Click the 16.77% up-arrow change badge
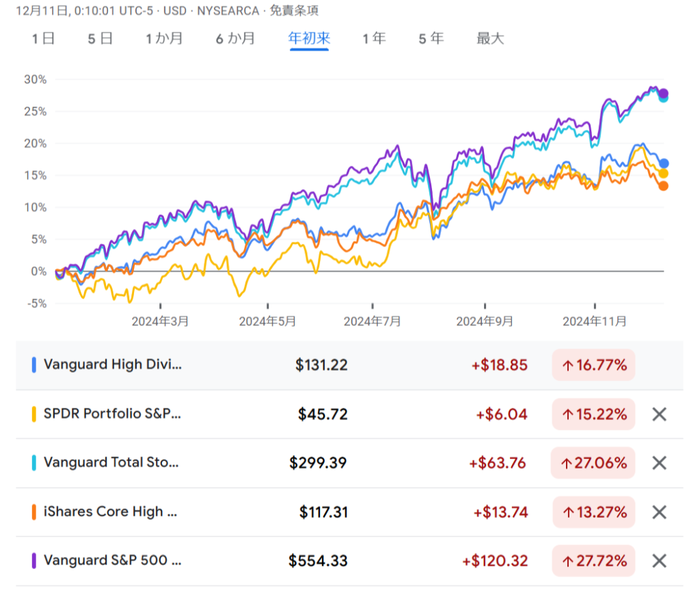Viewport: 700px width, 595px height. pyautogui.click(x=593, y=365)
